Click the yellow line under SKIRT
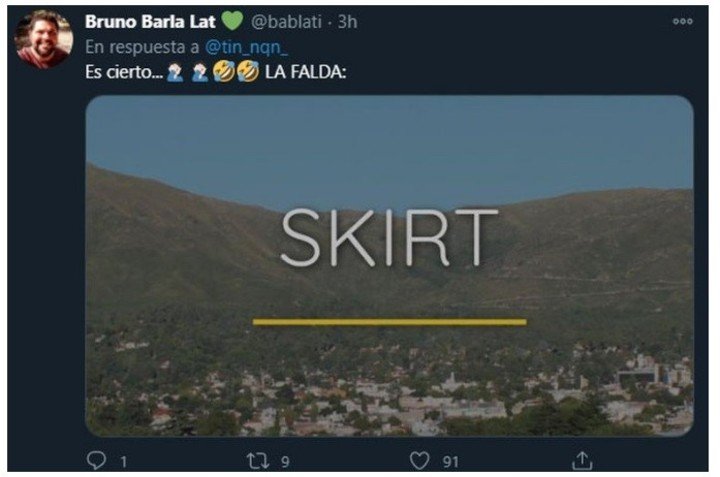720x477 pixels. pos(389,322)
